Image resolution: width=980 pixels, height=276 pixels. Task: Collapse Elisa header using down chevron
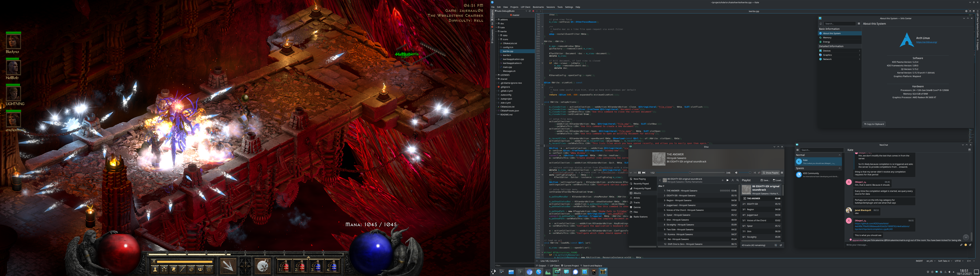tap(631, 173)
